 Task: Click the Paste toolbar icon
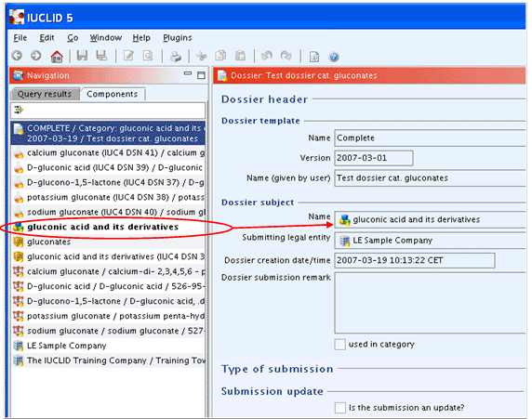(240, 56)
